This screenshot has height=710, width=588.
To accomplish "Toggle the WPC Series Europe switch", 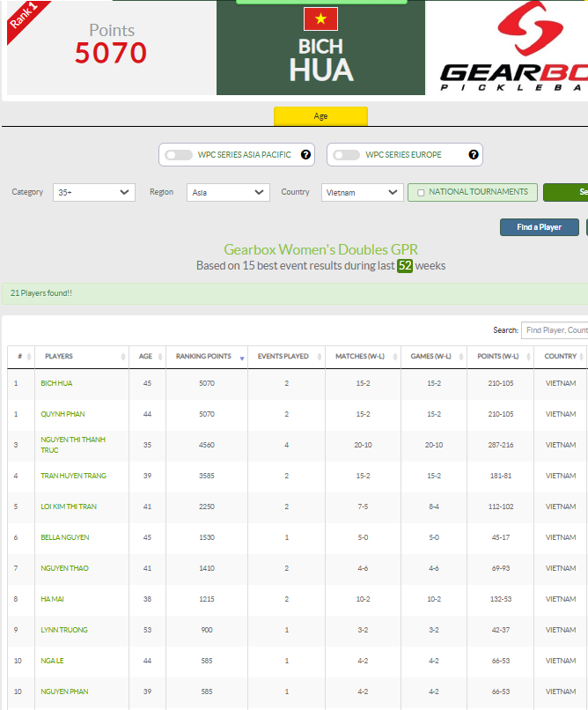I will coord(347,155).
